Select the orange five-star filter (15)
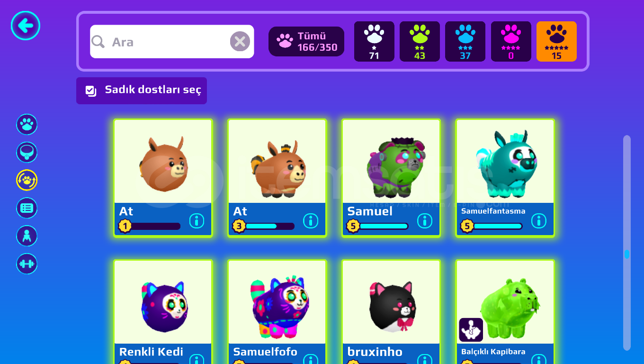Viewport: 644px width, 364px height. [x=556, y=42]
